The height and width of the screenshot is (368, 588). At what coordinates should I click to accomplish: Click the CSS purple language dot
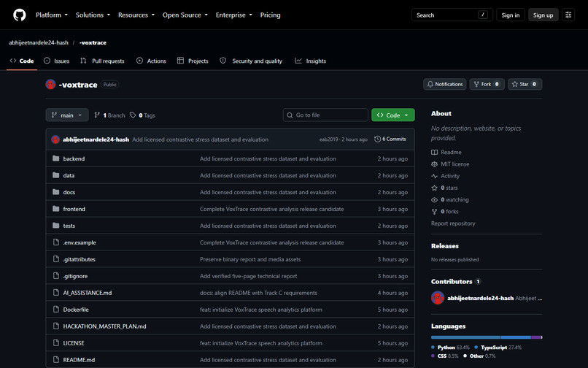pos(433,356)
